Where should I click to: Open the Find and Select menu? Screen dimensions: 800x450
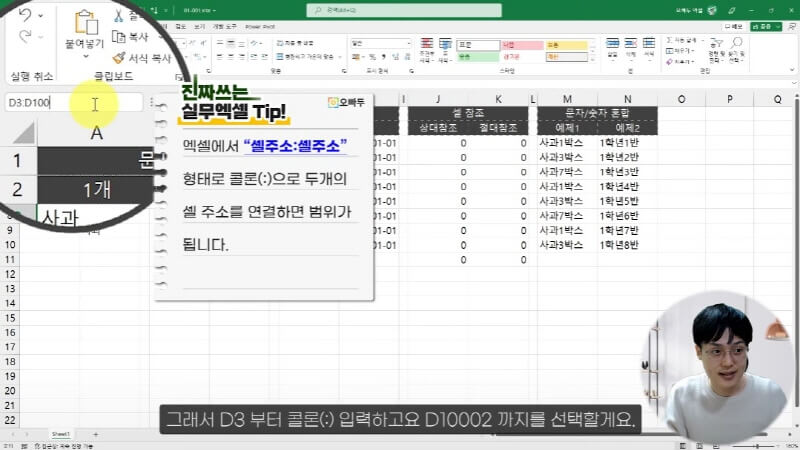pyautogui.click(x=736, y=50)
